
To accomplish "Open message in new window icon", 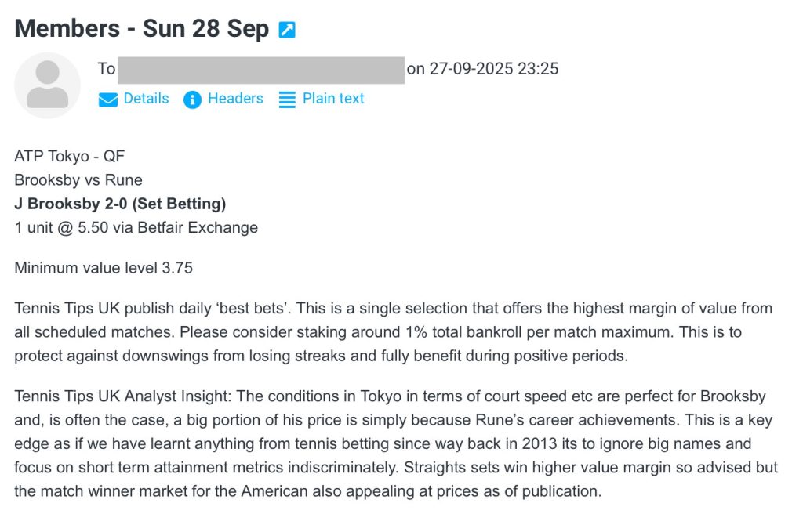I will point(287,31).
